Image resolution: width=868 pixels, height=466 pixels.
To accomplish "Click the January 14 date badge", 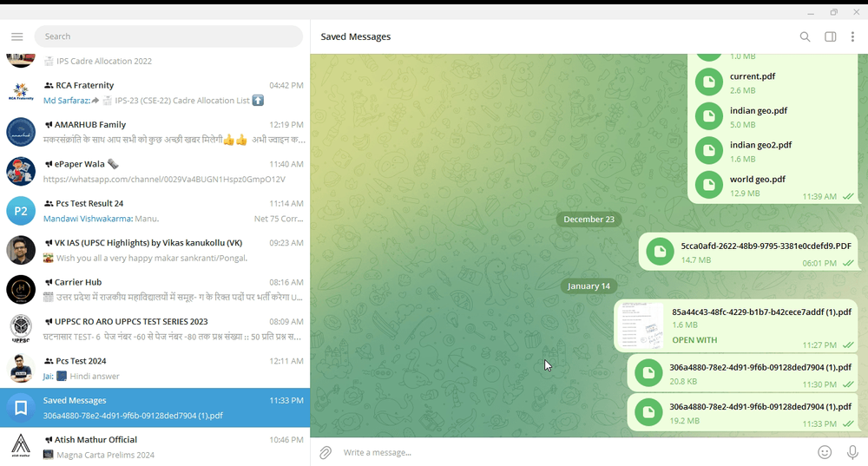I will [x=589, y=286].
